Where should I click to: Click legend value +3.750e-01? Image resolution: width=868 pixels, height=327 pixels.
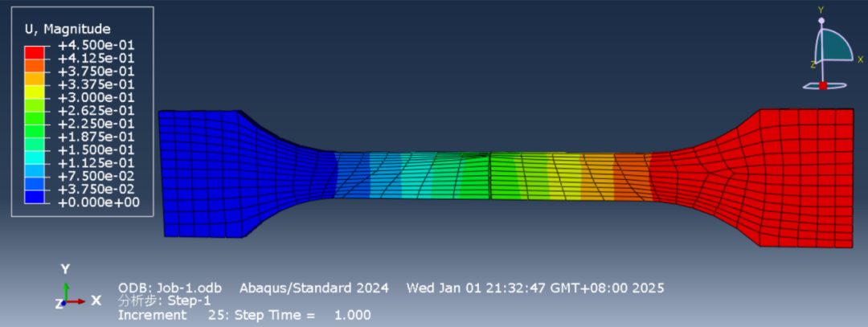coord(96,72)
